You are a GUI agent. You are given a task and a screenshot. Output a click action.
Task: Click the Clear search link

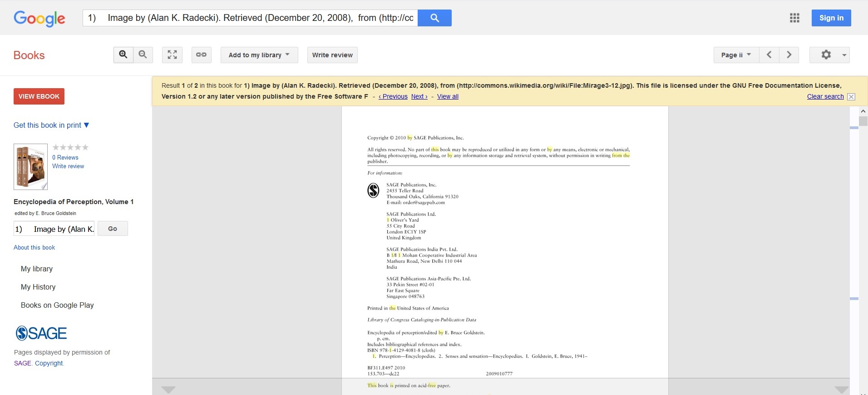click(x=825, y=96)
